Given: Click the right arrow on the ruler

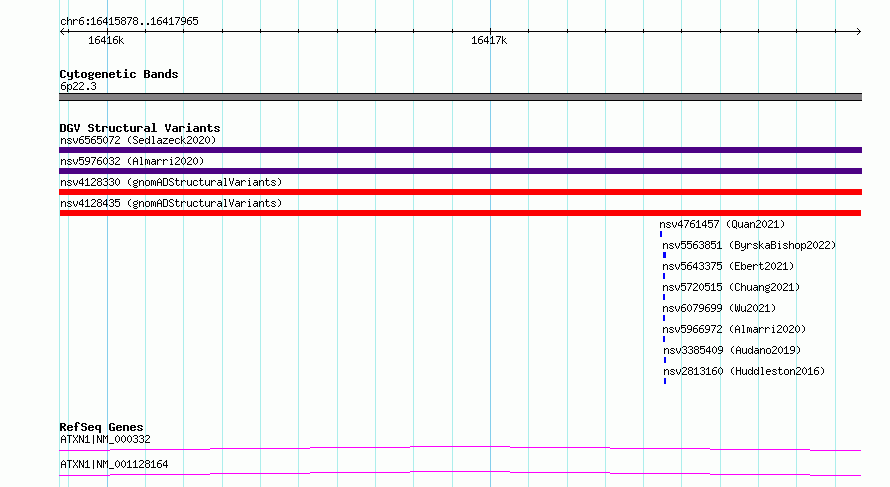Looking at the screenshot, I should click(858, 31).
